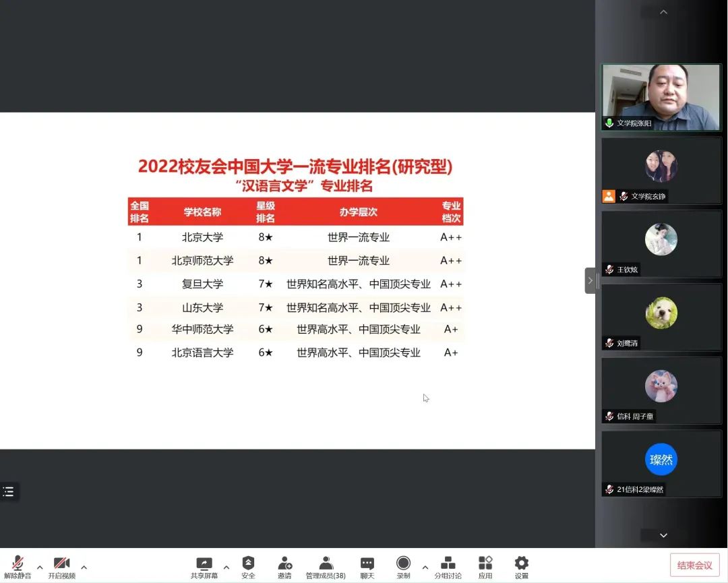The width and height of the screenshot is (728, 583).
Task: Click the 星级排名 column header
Action: tap(266, 212)
